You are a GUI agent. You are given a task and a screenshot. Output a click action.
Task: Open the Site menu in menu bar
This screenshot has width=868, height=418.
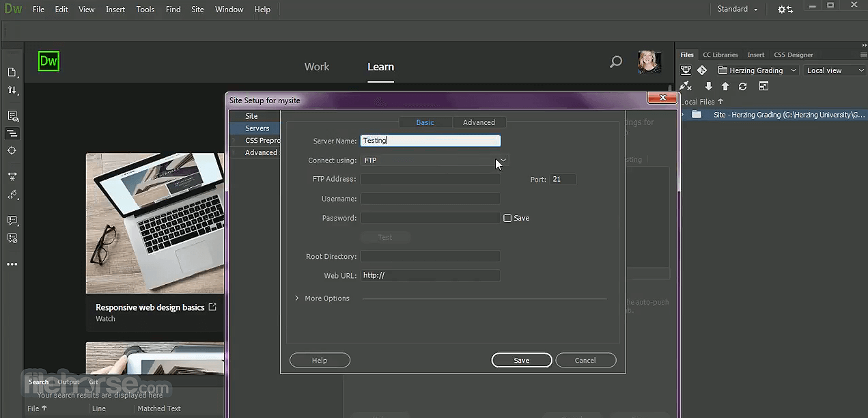[x=197, y=10]
